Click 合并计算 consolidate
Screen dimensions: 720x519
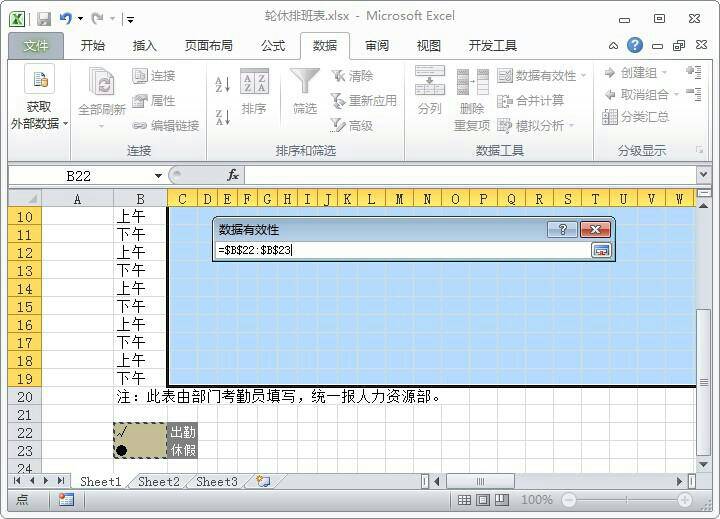(531, 101)
